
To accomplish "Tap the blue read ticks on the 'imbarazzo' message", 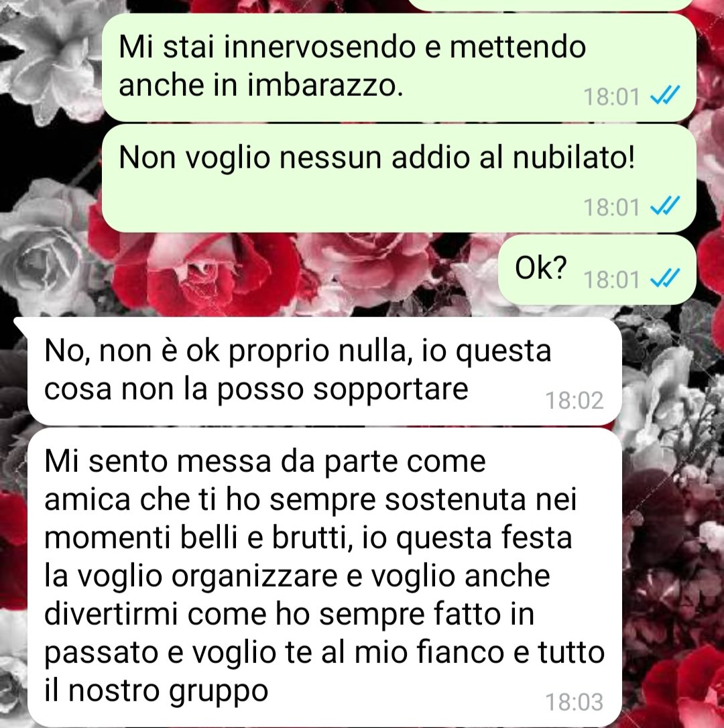I will click(x=665, y=96).
